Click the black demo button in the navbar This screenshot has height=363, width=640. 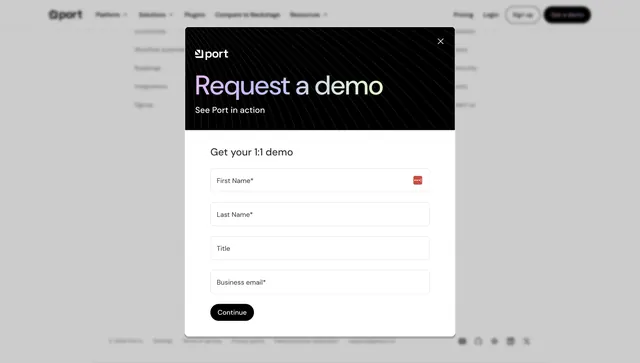[x=567, y=15]
